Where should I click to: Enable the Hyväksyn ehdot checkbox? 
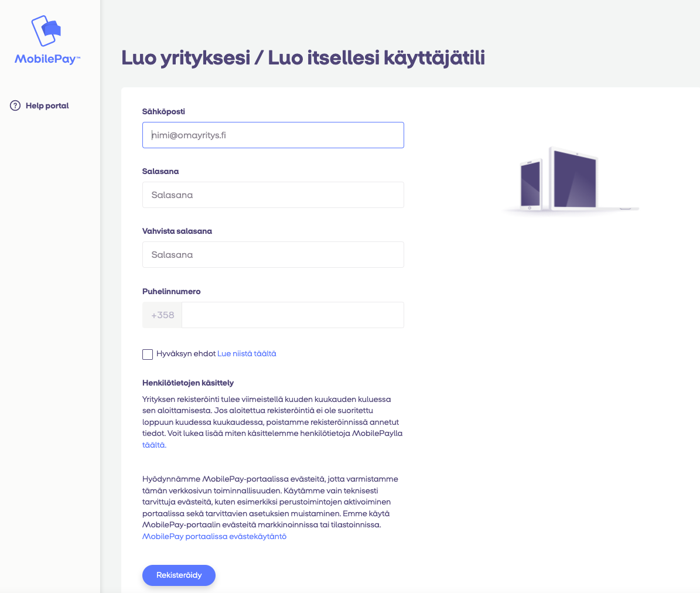tap(148, 354)
